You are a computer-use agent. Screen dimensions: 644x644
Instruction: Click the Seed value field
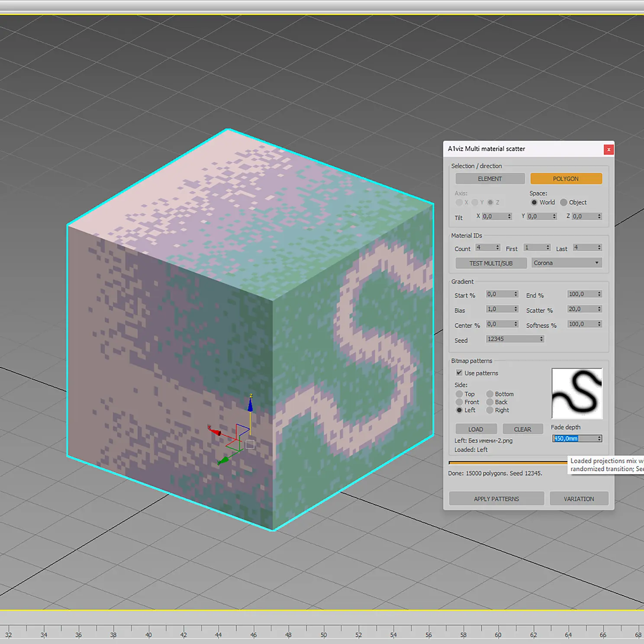coord(512,339)
